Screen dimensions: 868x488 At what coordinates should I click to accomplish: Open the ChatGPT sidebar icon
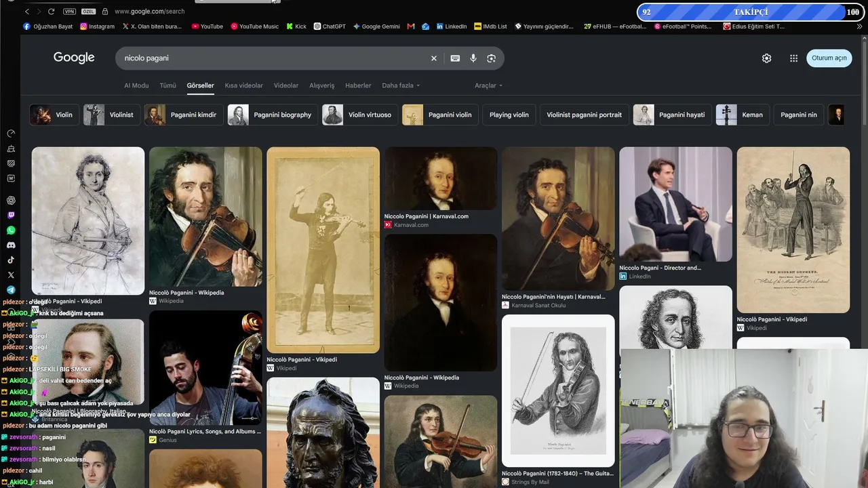[x=11, y=201]
